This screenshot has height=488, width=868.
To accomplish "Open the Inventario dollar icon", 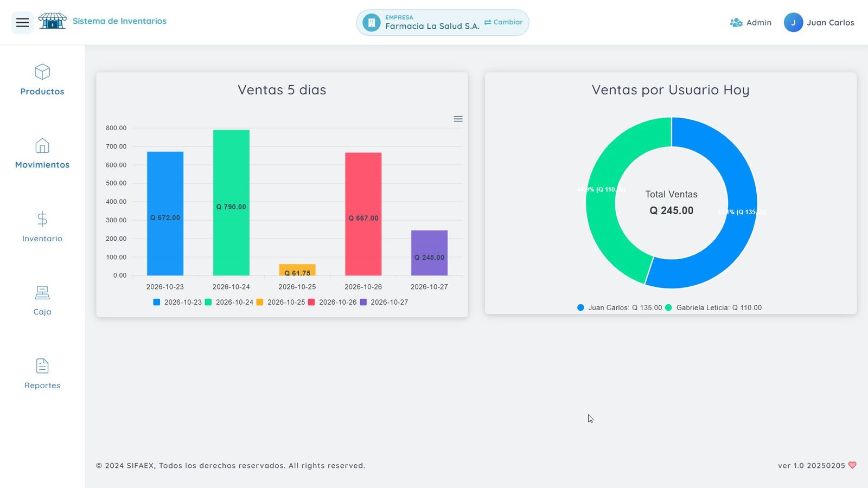I will (42, 219).
